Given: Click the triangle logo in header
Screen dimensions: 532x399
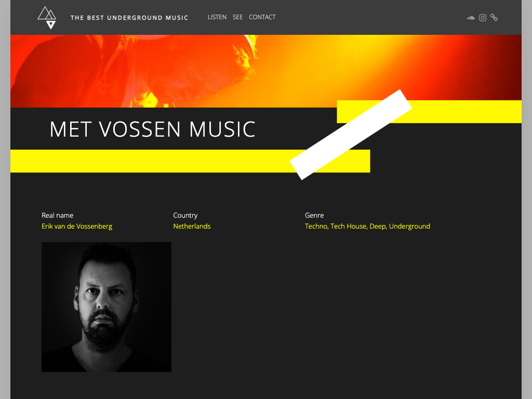Looking at the screenshot, I should (47, 18).
